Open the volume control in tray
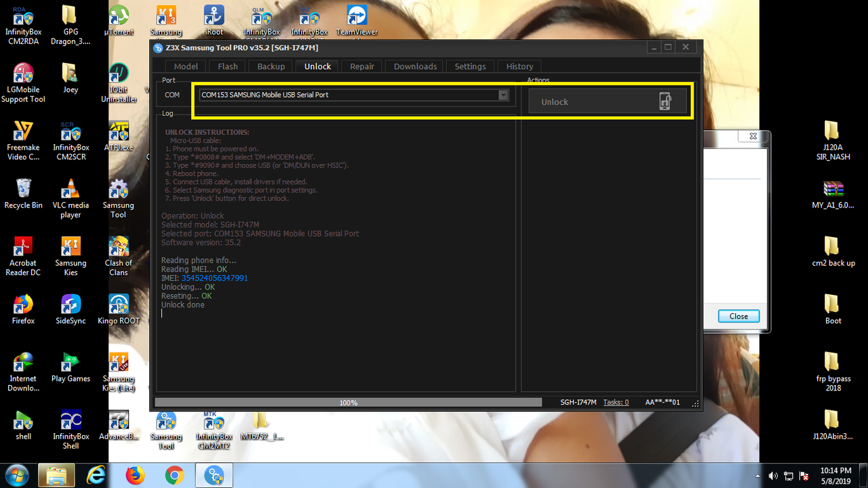This screenshot has width=868, height=488. coord(774,476)
